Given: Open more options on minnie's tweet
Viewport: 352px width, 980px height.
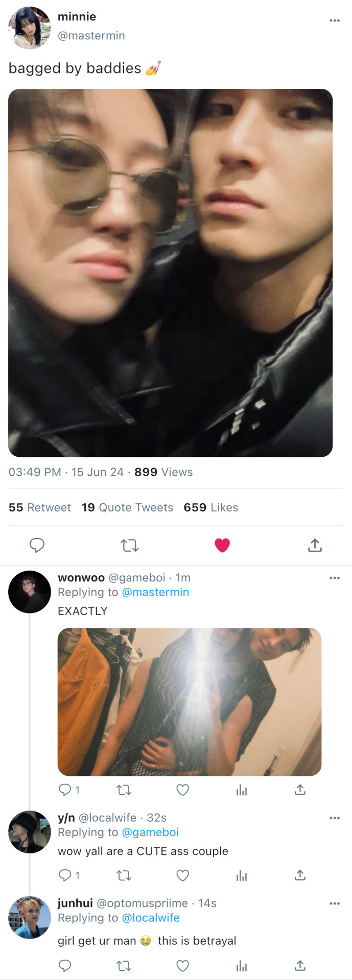Looking at the screenshot, I should point(335,20).
